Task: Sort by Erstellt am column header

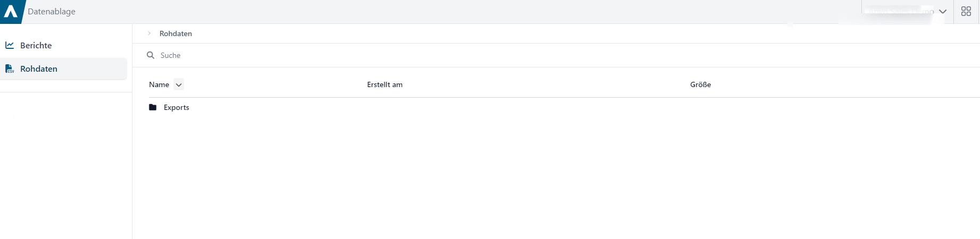Action: (x=385, y=84)
